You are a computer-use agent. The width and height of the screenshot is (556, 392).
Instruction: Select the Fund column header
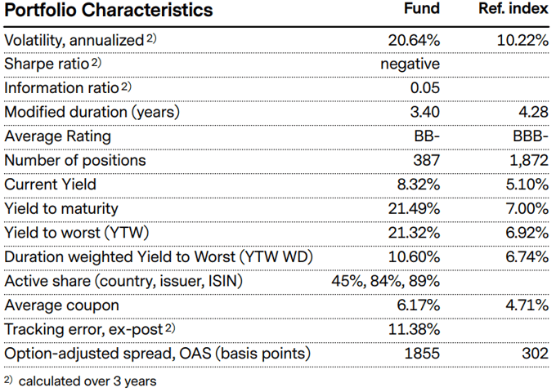tap(422, 10)
